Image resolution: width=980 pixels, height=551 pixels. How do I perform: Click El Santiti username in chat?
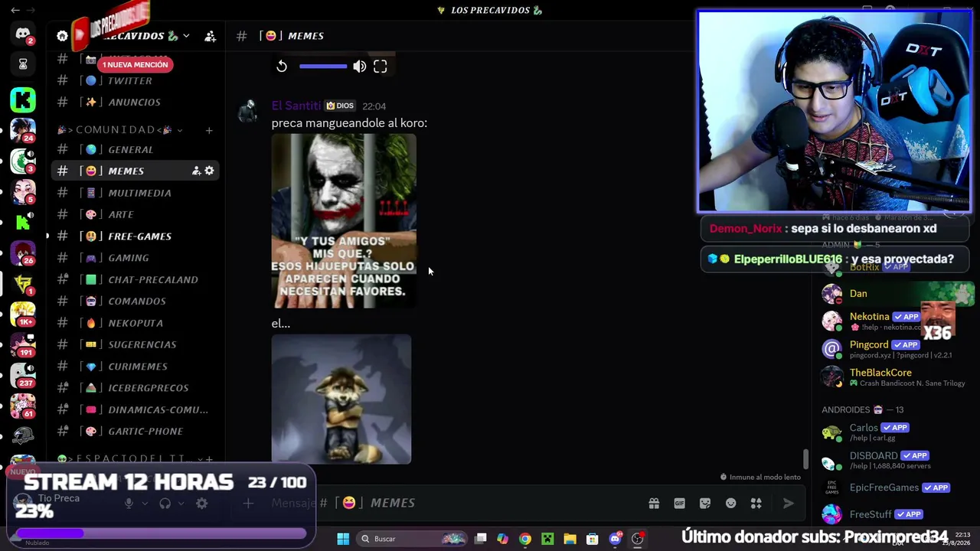click(296, 106)
